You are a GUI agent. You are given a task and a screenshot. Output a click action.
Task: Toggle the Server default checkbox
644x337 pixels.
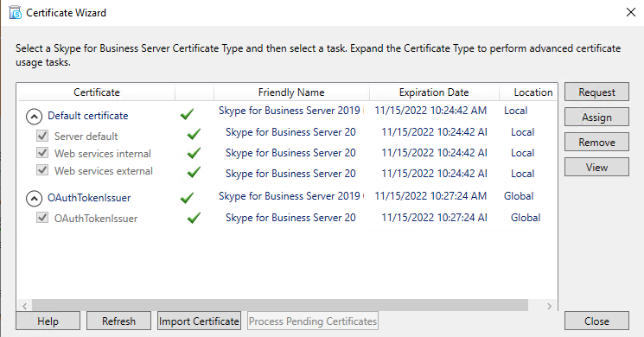click(x=42, y=135)
